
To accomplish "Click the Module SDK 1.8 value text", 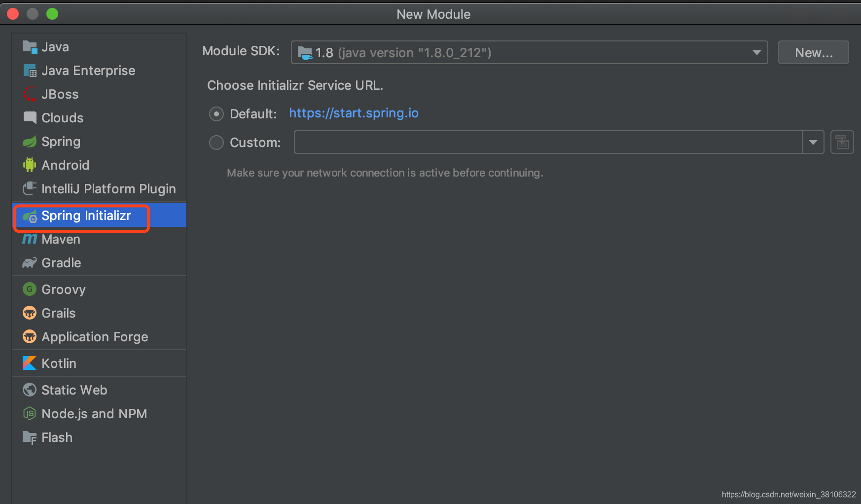I will (x=403, y=53).
